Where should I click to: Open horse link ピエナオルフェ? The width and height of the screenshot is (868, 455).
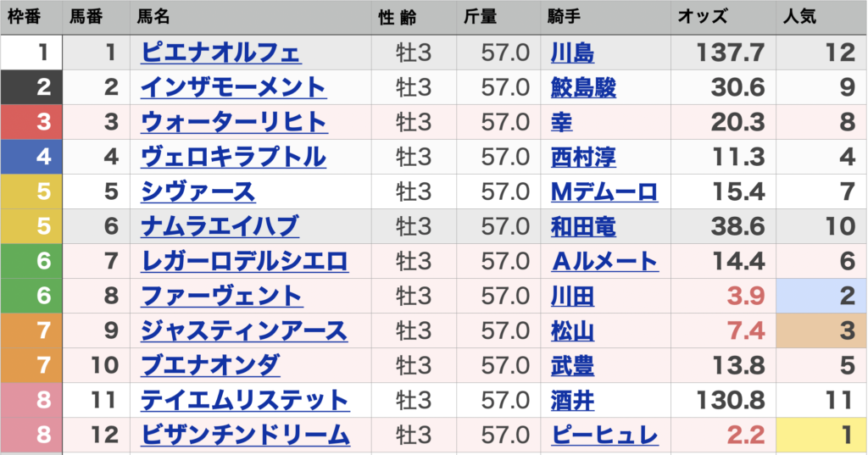pyautogui.click(x=220, y=53)
